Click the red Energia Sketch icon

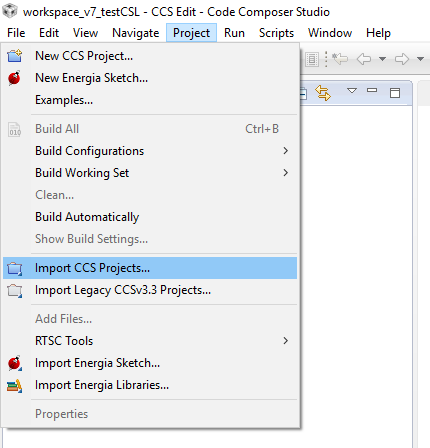point(14,78)
